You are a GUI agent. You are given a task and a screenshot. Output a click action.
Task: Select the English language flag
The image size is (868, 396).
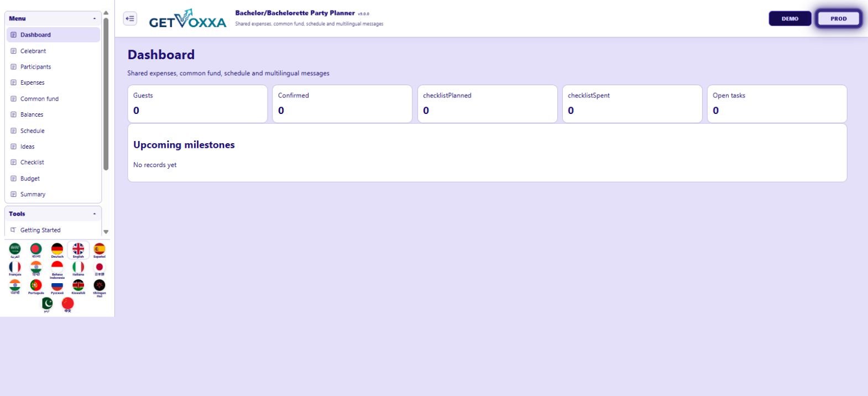coord(79,250)
